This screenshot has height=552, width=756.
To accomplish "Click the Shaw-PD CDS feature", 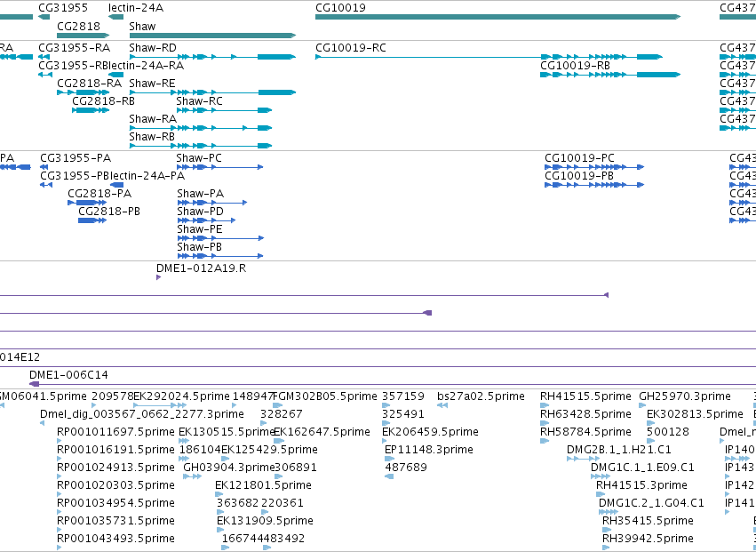I will [x=206, y=220].
